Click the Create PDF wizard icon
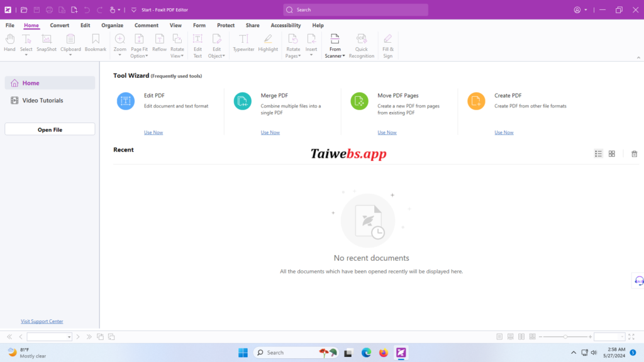644x362 pixels. (476, 101)
